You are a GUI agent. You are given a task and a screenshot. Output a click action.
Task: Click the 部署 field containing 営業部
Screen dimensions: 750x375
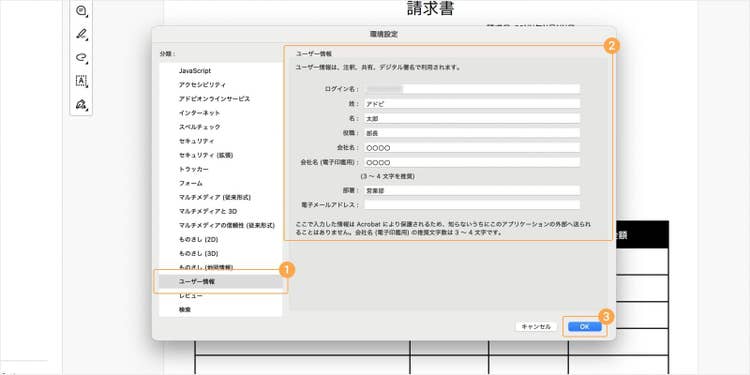(472, 190)
